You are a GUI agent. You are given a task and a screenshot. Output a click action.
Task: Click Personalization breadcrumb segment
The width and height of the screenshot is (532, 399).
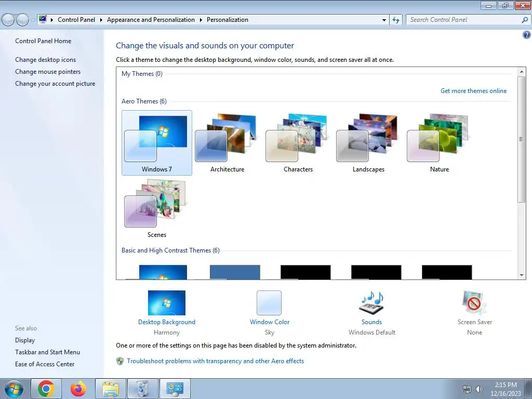(x=228, y=20)
